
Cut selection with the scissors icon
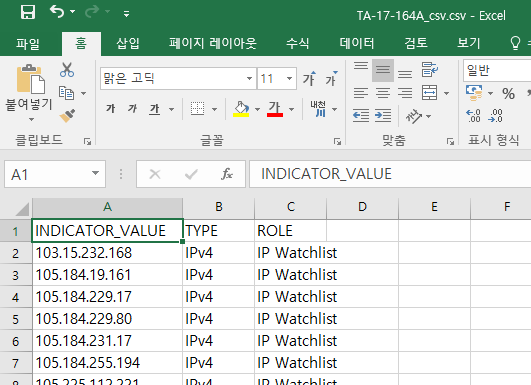click(67, 70)
